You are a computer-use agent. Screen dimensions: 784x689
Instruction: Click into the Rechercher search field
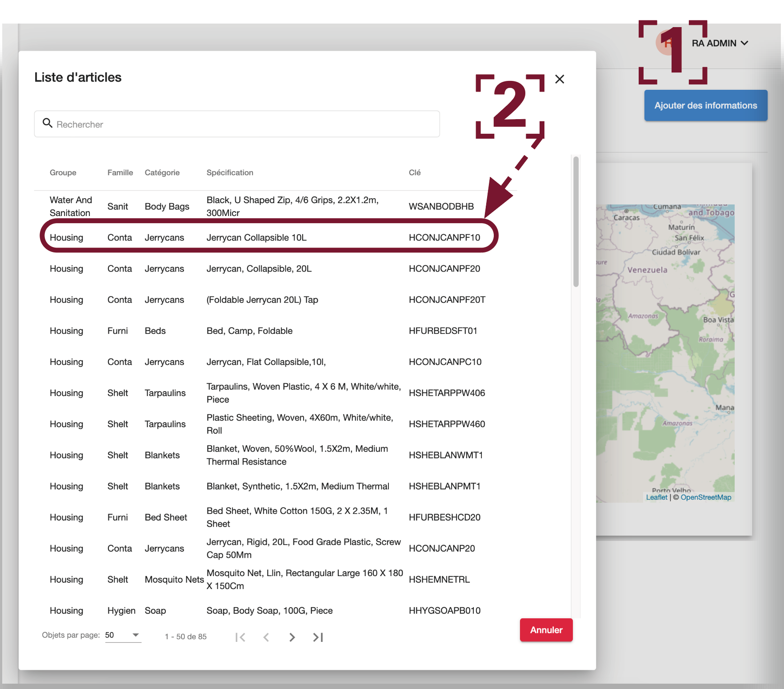(x=244, y=124)
